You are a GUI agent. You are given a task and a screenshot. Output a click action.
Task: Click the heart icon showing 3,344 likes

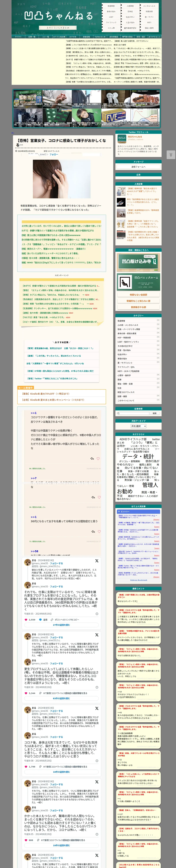point(26,693)
